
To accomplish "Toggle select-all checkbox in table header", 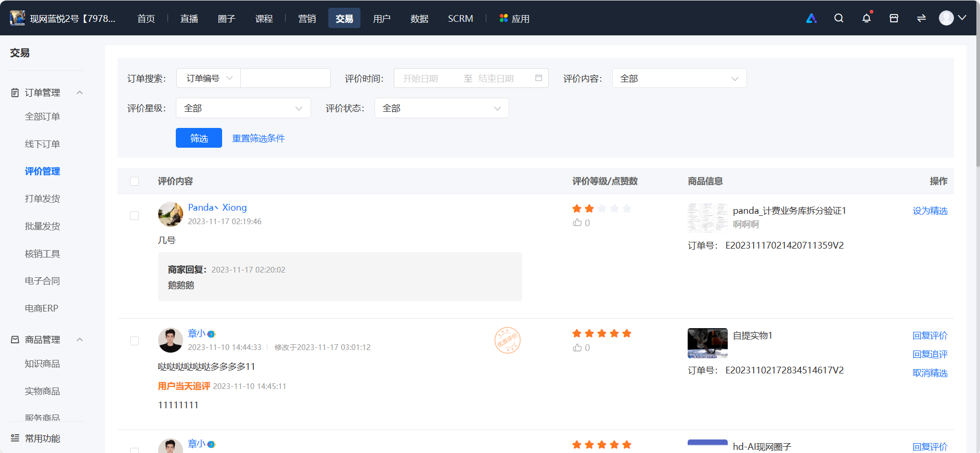I will (x=135, y=181).
